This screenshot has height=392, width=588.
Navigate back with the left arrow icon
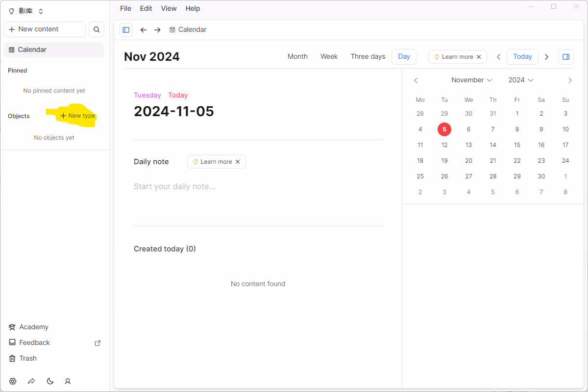[x=144, y=30]
